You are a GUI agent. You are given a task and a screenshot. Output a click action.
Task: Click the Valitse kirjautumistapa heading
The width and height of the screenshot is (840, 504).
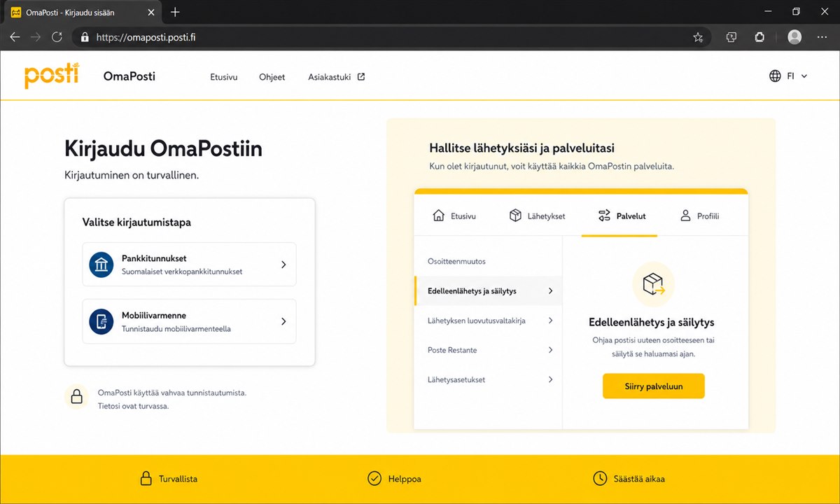[136, 222]
